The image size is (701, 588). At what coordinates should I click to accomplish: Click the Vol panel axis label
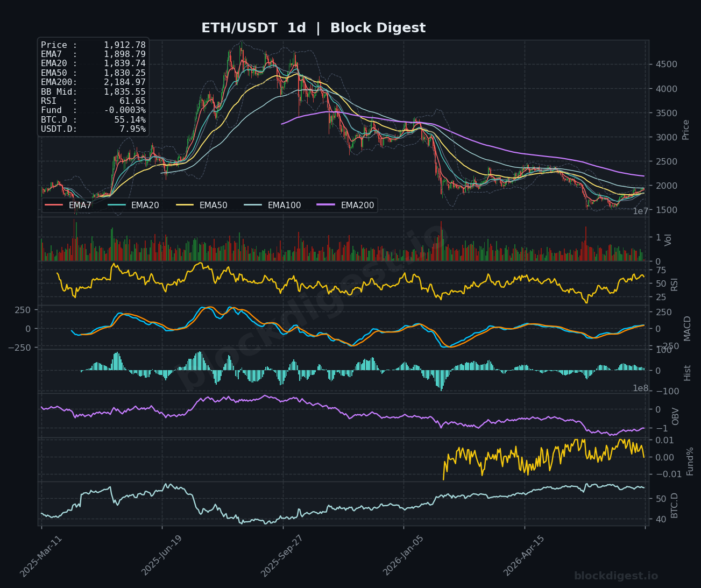pyautogui.click(x=668, y=239)
